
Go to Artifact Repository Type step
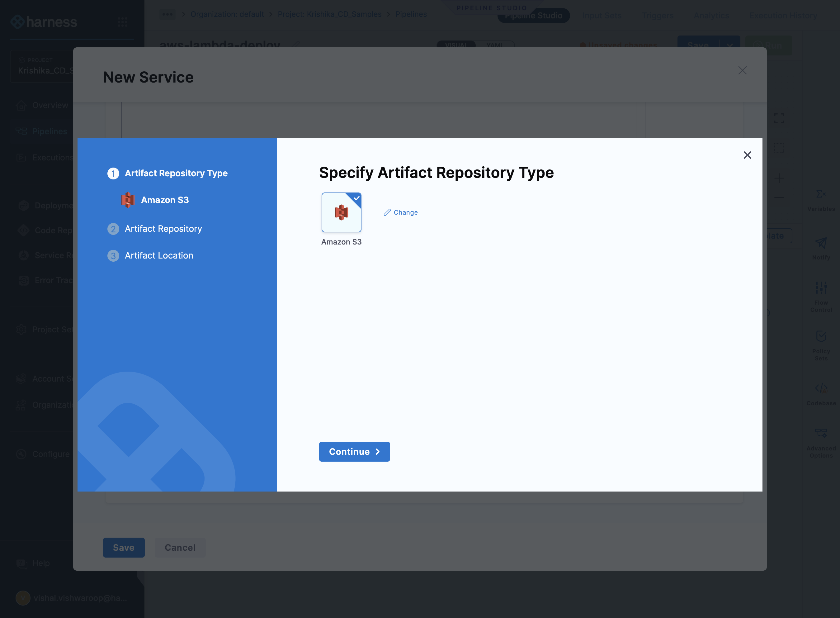point(168,174)
